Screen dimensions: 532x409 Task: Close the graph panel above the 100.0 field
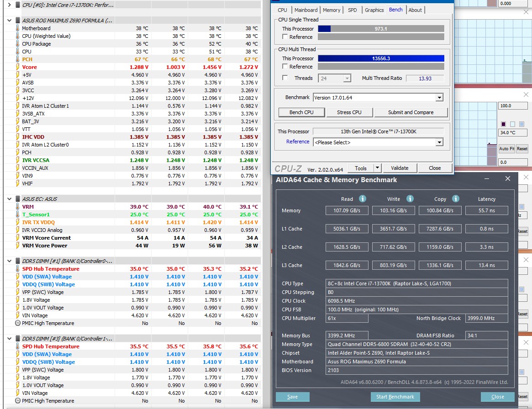pyautogui.click(x=526, y=94)
